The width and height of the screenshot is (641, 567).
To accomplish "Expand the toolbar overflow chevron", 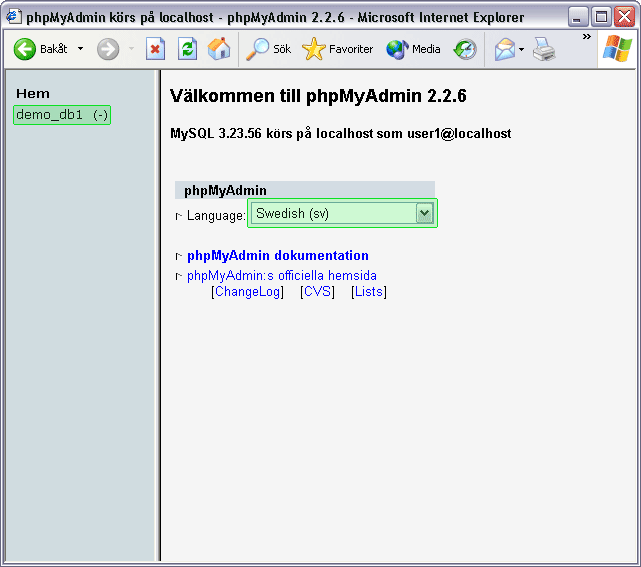I will [x=586, y=38].
